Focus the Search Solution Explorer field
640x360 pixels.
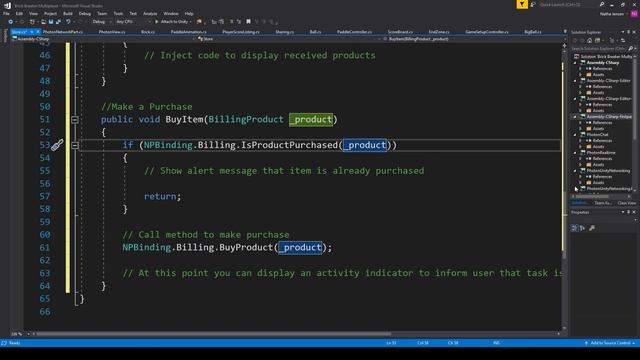pyautogui.click(x=600, y=49)
